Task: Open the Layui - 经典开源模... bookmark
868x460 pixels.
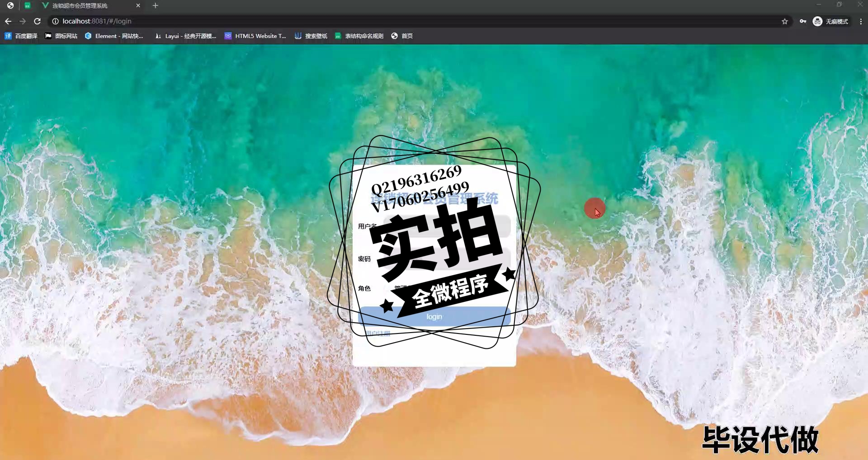Action: 185,36
